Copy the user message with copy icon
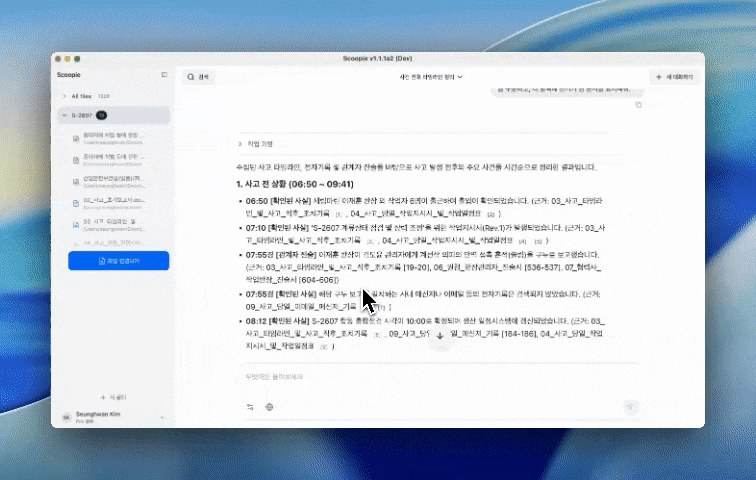The width and height of the screenshot is (756, 480). click(638, 105)
